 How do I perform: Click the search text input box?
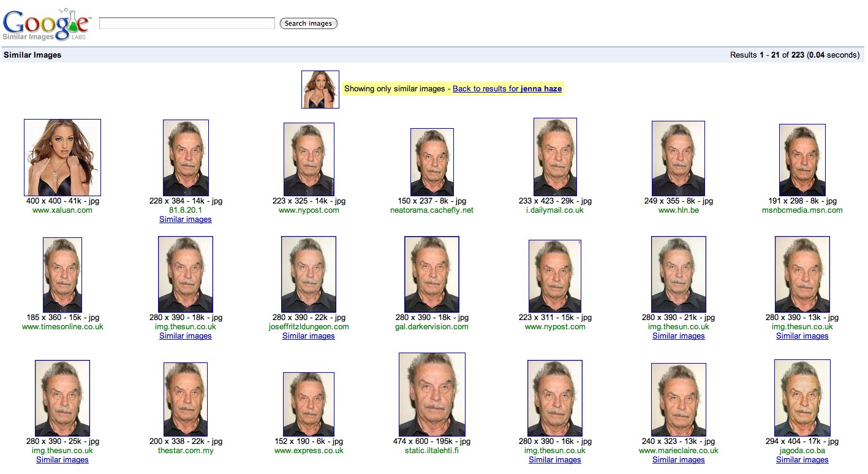pos(187,23)
